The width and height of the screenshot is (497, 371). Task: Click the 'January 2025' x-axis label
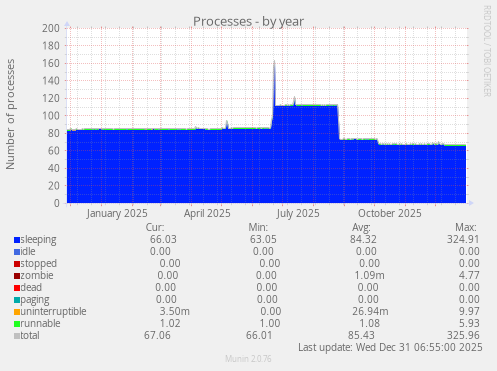117,214
